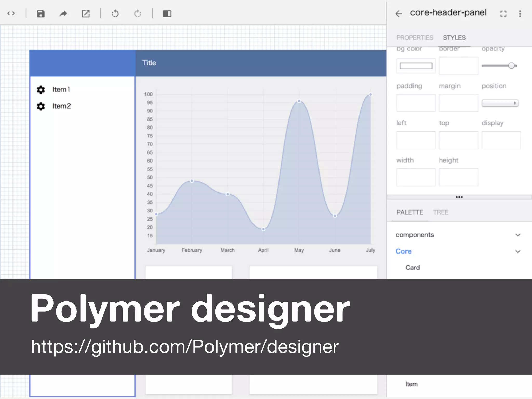Open preview in new window icon

click(86, 14)
